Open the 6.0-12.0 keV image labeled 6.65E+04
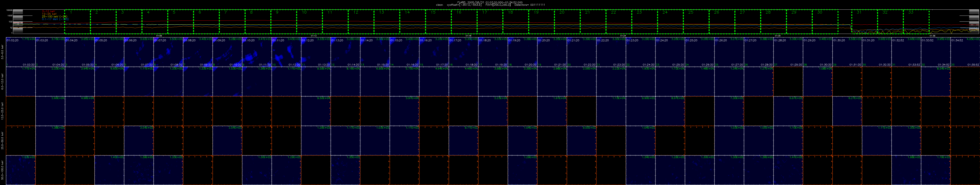Viewport: 980px width, 185px height. (x=110, y=81)
